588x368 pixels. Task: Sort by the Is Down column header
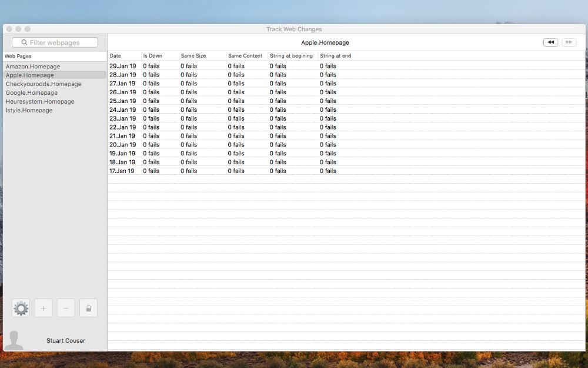(x=160, y=55)
